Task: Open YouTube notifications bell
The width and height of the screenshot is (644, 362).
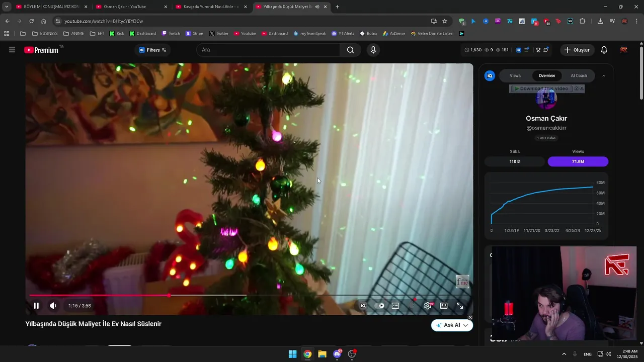Action: point(604,50)
